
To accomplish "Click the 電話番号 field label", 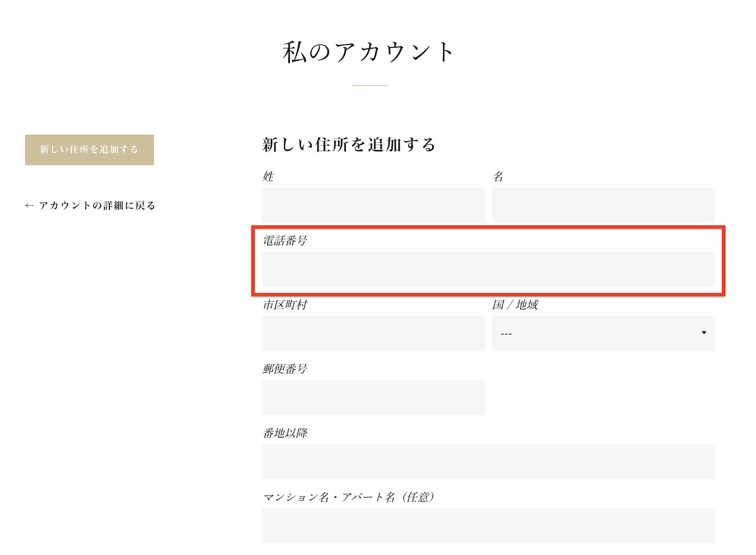I will tap(285, 241).
